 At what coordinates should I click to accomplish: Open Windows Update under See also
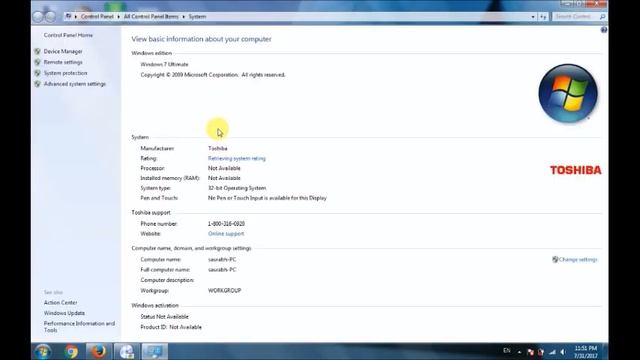click(x=64, y=313)
